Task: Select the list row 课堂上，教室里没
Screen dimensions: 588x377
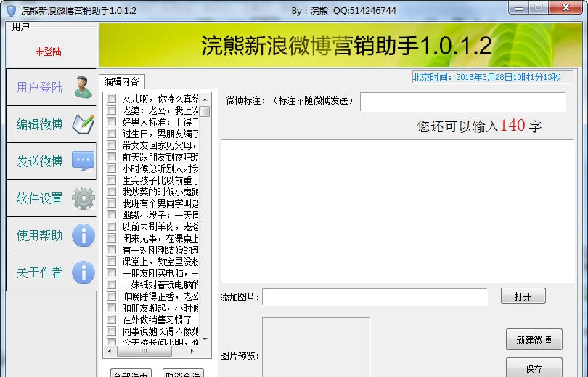Action: 160,261
